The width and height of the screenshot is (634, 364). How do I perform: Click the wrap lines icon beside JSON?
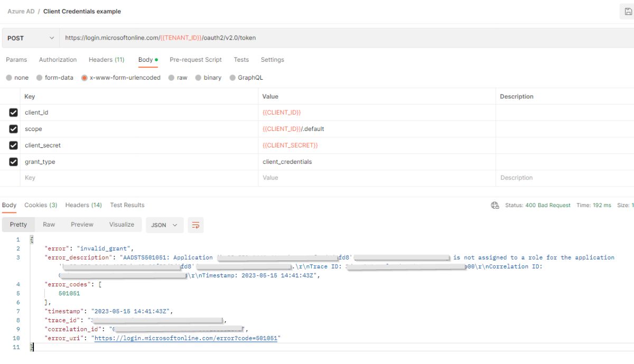pyautogui.click(x=195, y=225)
